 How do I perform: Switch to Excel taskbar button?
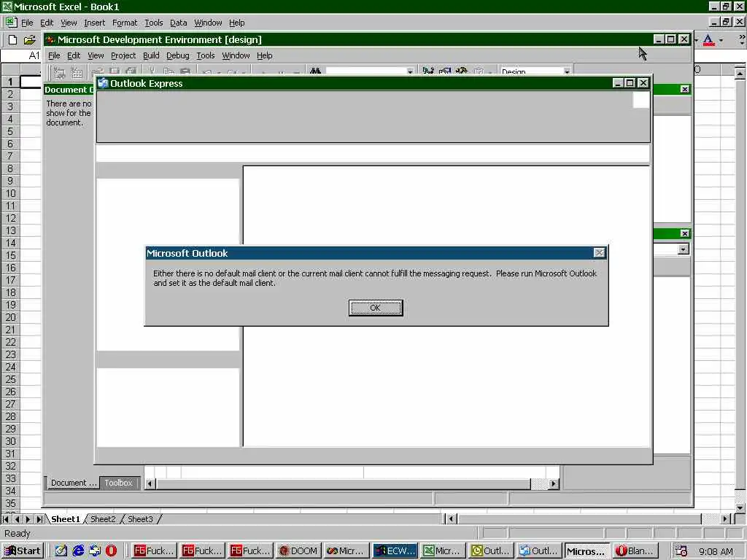pos(444,551)
